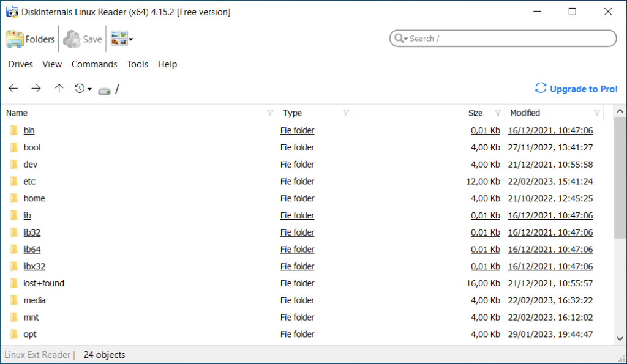Screen dimensions: 627x364
Task: Click the lib64 folder name link
Action: click(32, 250)
